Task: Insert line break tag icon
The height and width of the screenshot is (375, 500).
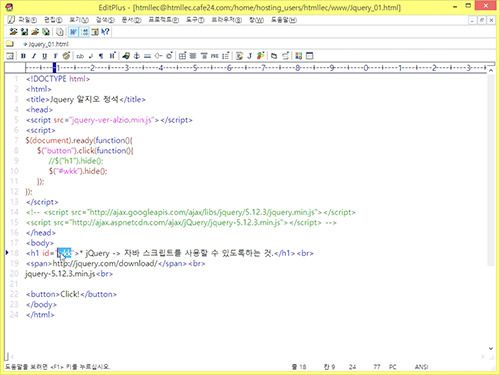Action: 91,56
